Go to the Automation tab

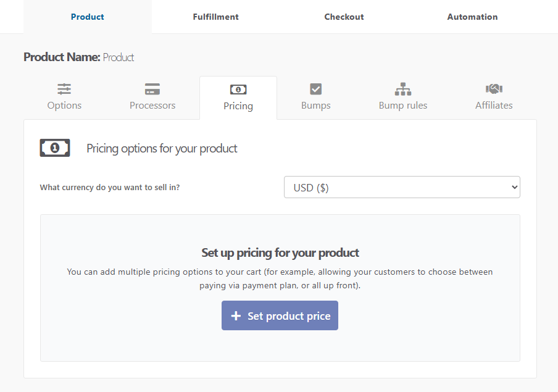[x=472, y=17]
